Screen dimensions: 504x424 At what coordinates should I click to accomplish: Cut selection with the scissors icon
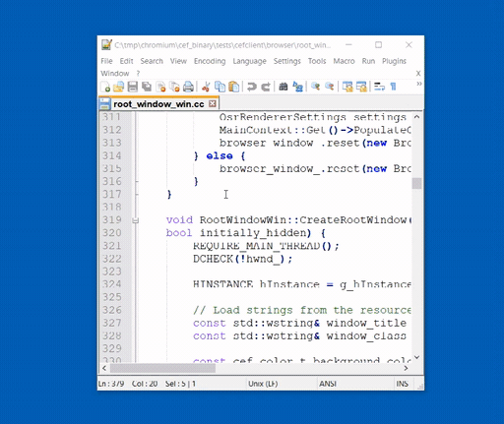point(206,87)
